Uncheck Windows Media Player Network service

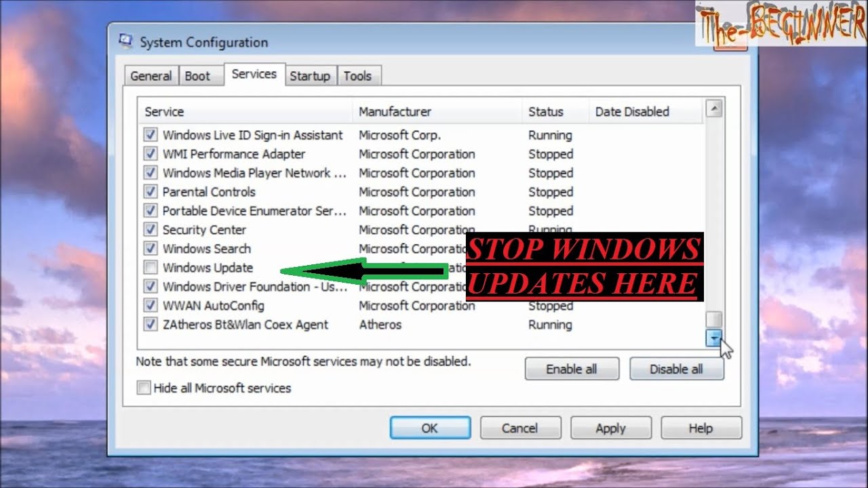pyautogui.click(x=151, y=173)
